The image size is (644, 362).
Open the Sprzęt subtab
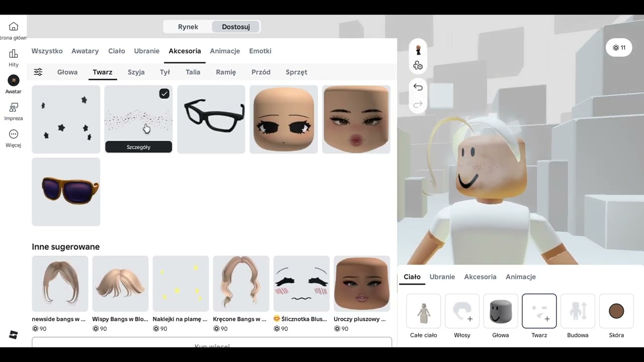[296, 72]
